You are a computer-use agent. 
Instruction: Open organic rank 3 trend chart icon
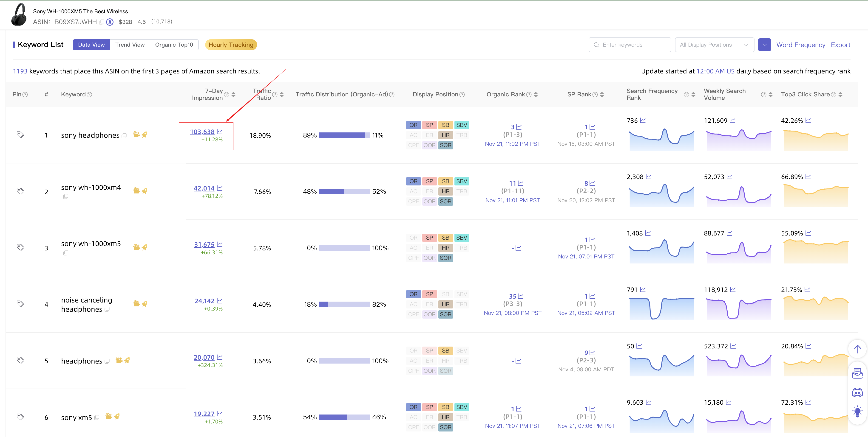click(519, 127)
